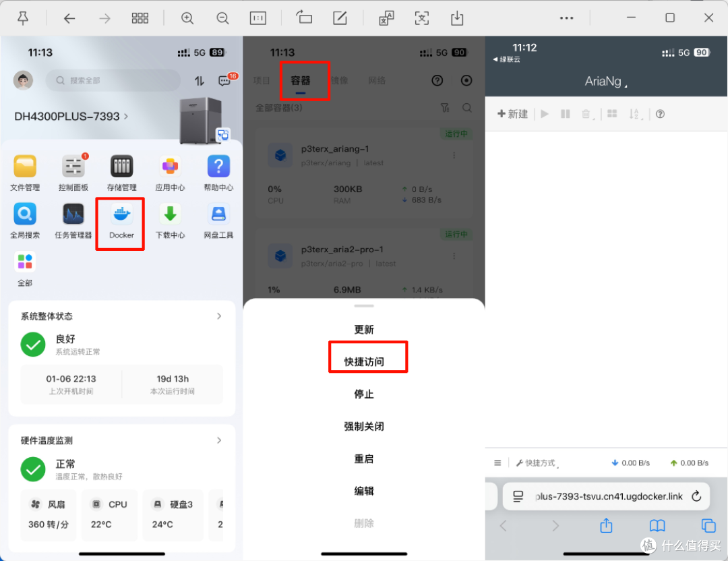Choose 更新 from the action sheet
This screenshot has width=728, height=561.
pos(363,330)
